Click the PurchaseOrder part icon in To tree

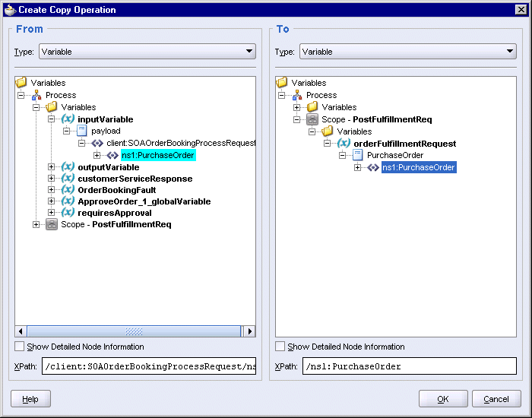[358, 155]
